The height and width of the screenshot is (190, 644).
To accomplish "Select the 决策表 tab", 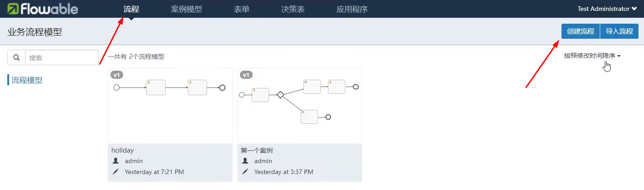I will (293, 9).
